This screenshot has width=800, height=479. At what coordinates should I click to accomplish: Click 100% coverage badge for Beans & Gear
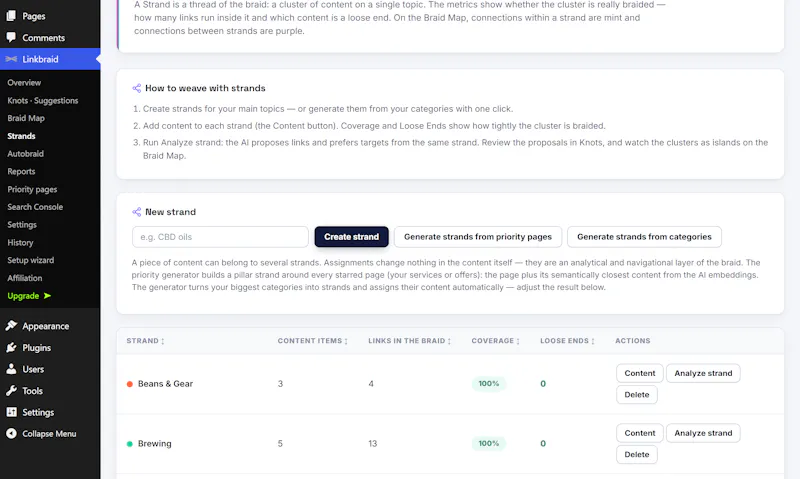489,384
